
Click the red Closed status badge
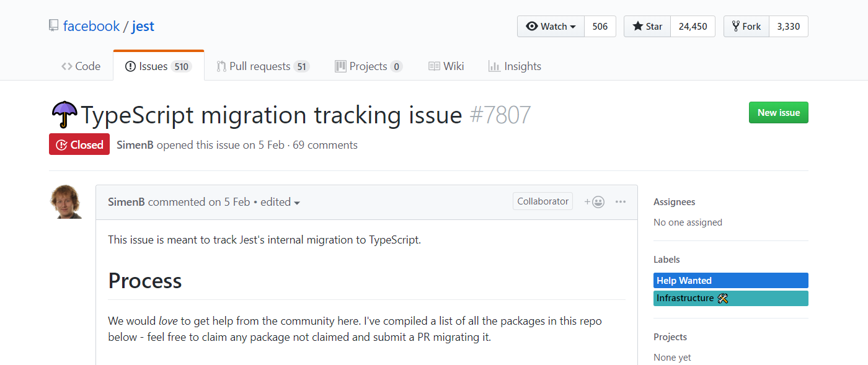pyautogui.click(x=79, y=144)
